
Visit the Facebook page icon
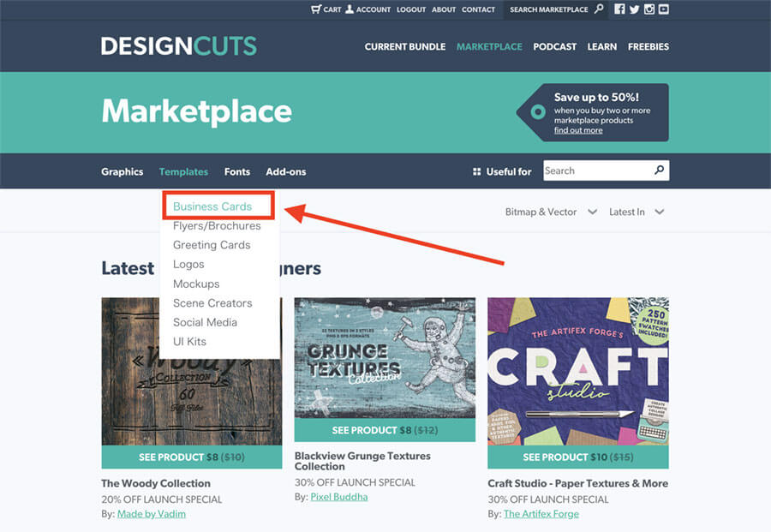(619, 9)
